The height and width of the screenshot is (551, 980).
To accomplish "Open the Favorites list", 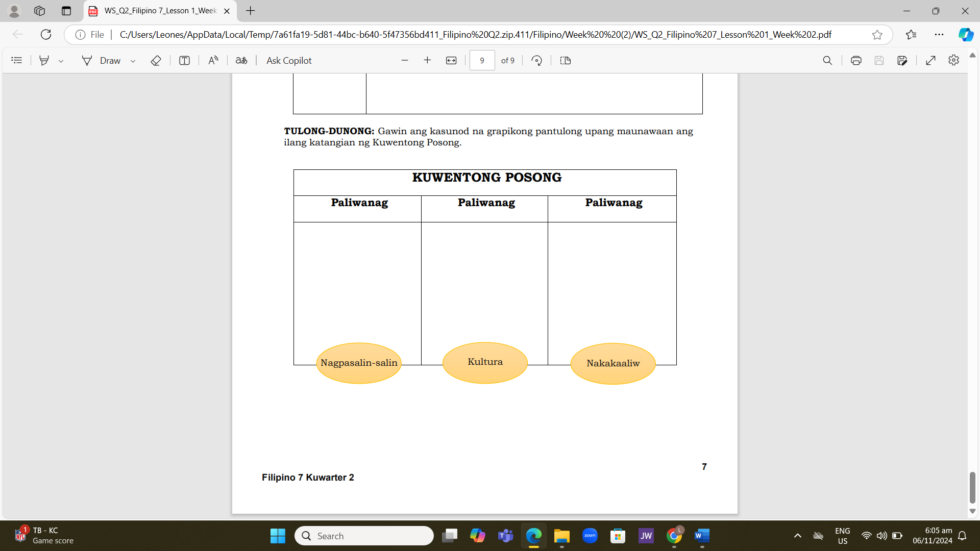I will click(x=911, y=34).
